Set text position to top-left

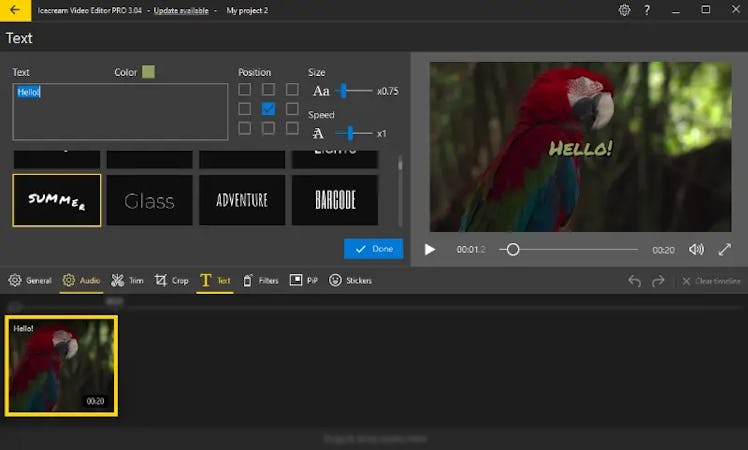click(245, 90)
